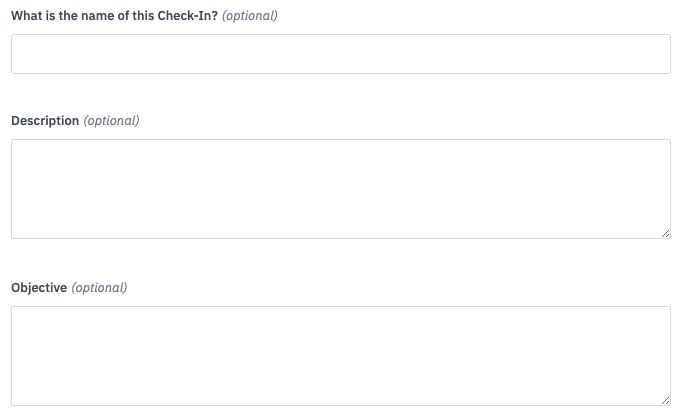Image resolution: width=684 pixels, height=415 pixels.
Task: Click the Check-In name text field
Action: click(340, 54)
